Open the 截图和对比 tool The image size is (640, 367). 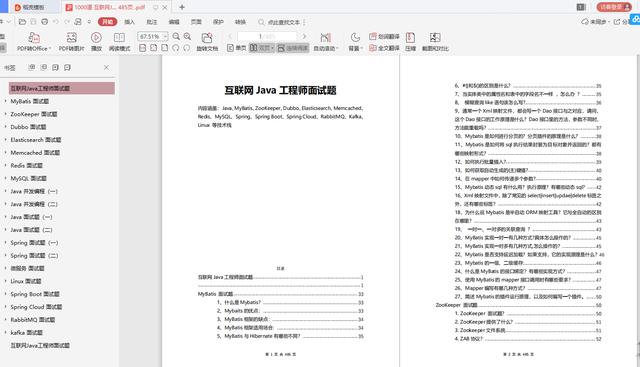[435, 42]
